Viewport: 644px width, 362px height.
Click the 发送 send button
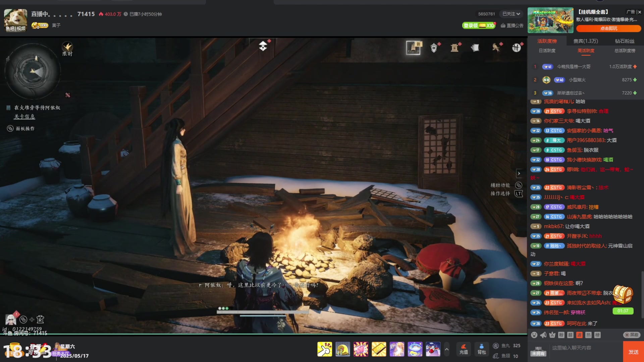point(633,352)
